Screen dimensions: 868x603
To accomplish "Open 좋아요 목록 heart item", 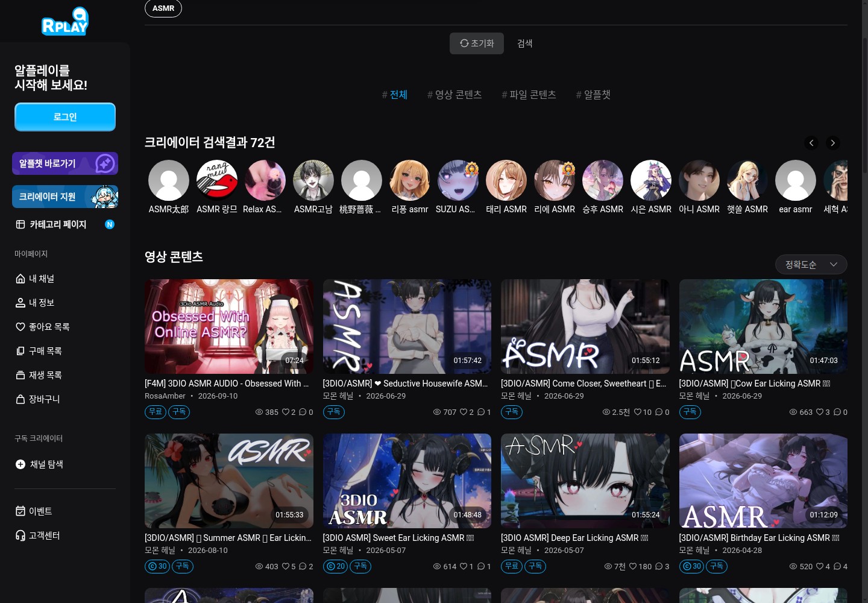I will 43,327.
